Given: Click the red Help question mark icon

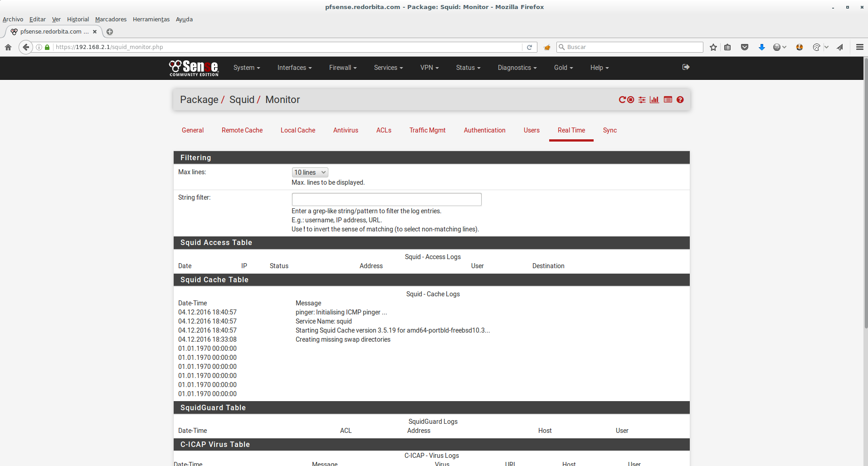Looking at the screenshot, I should (x=680, y=100).
